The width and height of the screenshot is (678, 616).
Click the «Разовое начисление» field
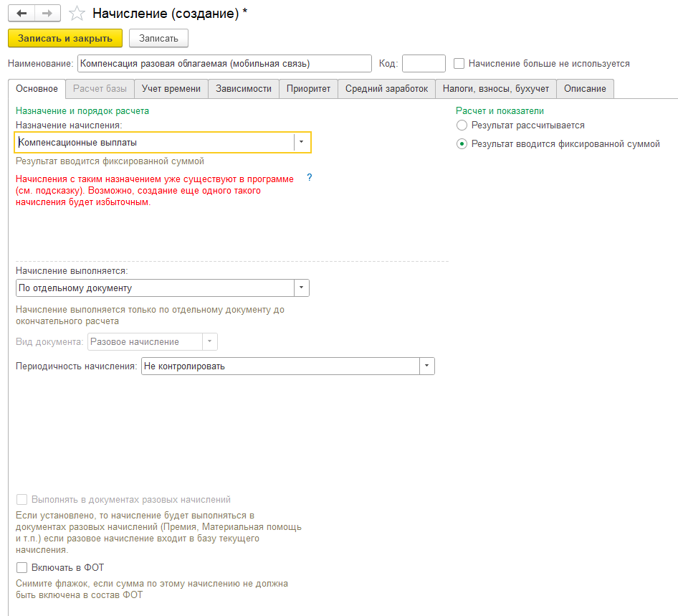coord(145,342)
